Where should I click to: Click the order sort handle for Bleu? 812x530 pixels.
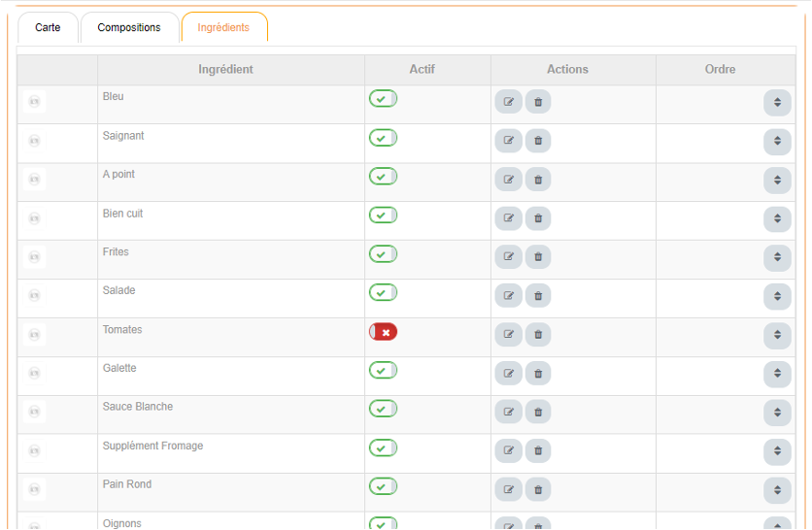click(777, 103)
